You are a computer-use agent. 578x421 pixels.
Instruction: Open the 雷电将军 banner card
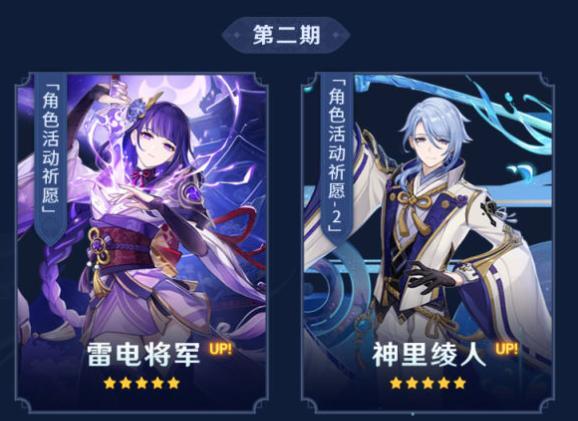click(x=142, y=242)
